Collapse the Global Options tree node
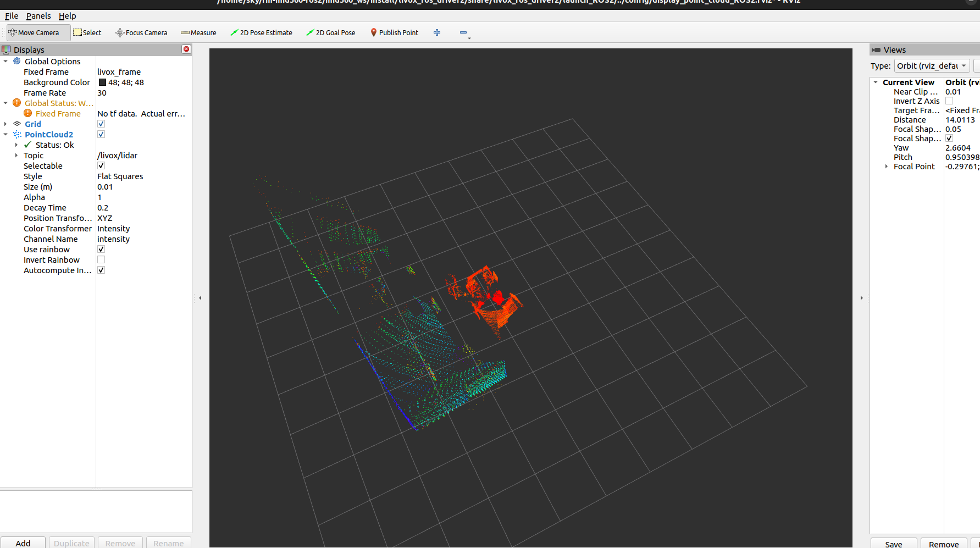980x548 pixels. 5,61
